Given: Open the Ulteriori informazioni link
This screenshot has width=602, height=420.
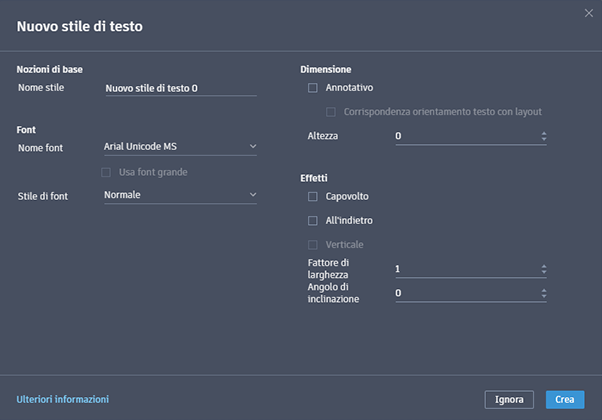Looking at the screenshot, I should [63, 399].
